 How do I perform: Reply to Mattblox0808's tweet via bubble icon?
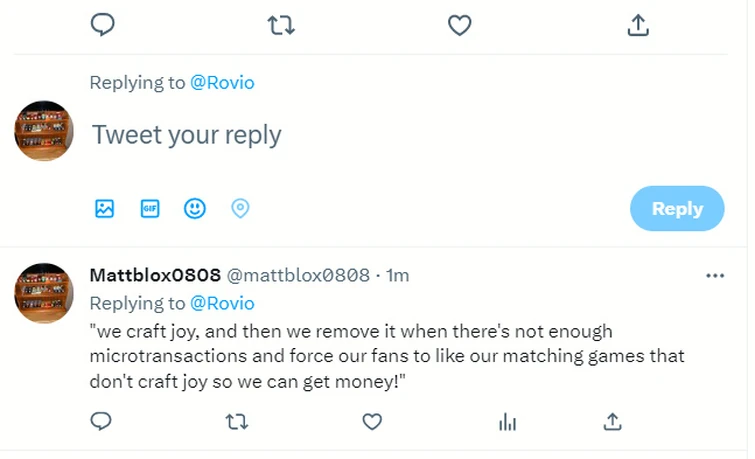pyautogui.click(x=101, y=421)
